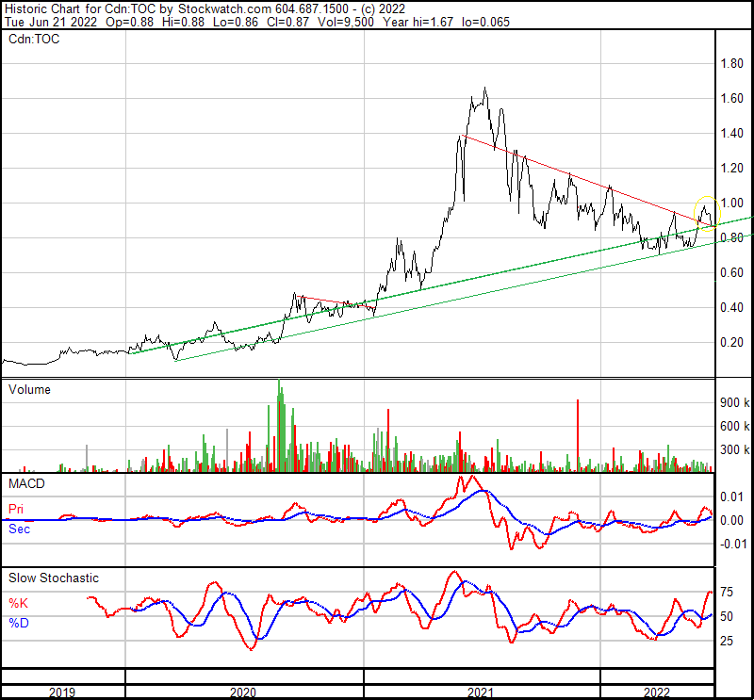Click the red '%K' stochastic legend
This screenshot has width=754, height=700.
[x=18, y=603]
